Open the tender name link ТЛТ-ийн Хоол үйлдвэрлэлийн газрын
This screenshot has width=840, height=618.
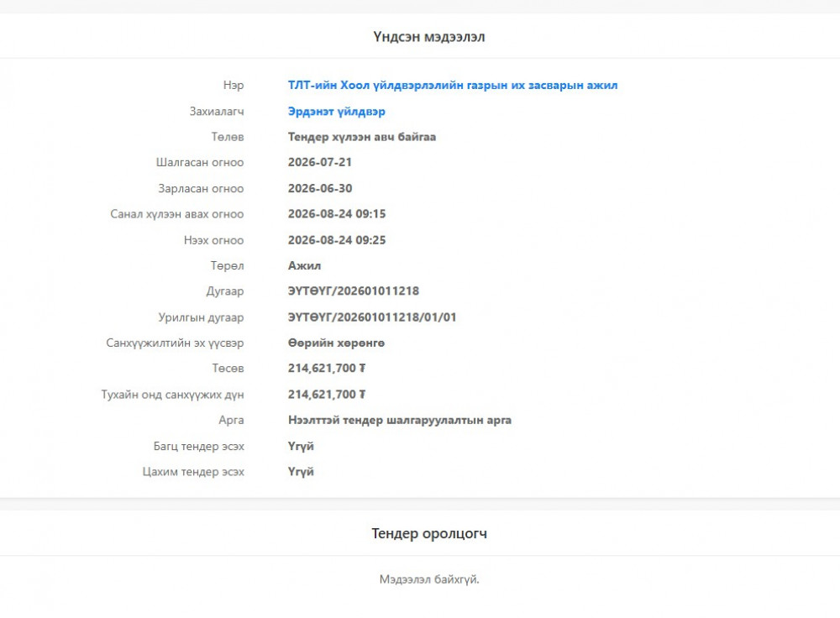point(453,85)
